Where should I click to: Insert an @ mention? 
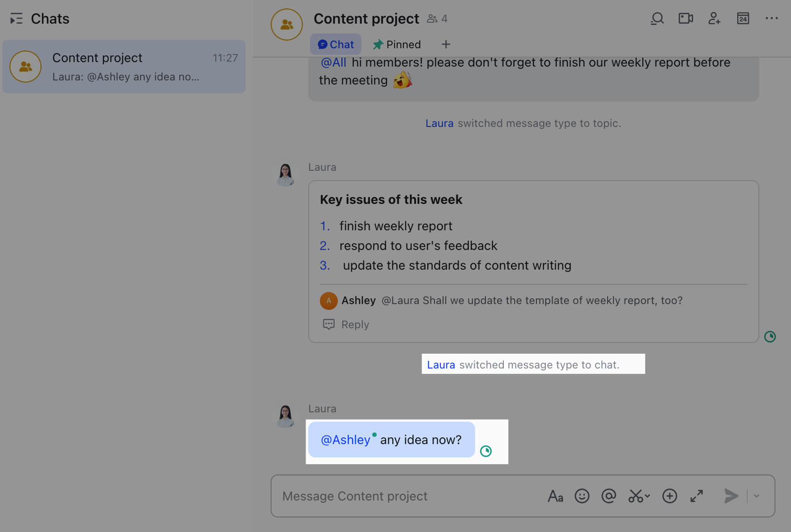point(608,496)
